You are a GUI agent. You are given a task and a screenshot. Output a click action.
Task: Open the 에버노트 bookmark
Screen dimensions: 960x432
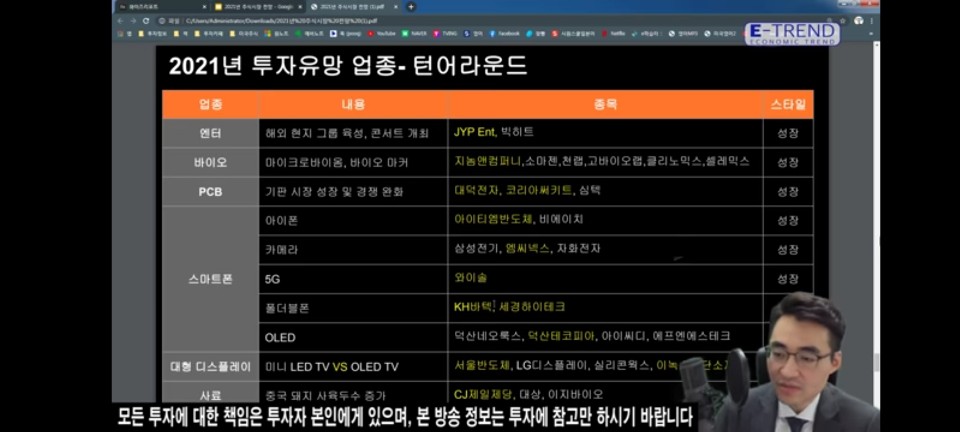click(x=310, y=33)
